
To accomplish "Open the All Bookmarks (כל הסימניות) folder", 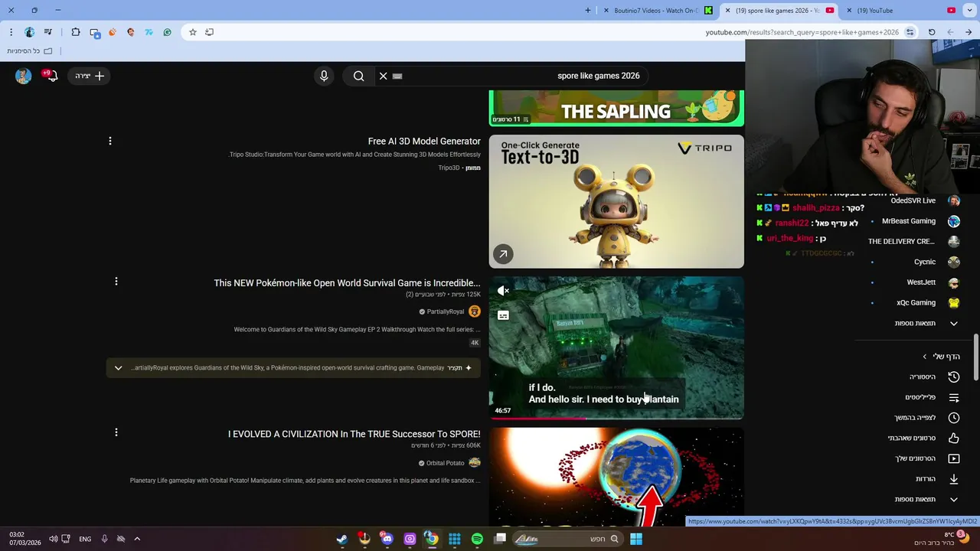I will click(30, 51).
